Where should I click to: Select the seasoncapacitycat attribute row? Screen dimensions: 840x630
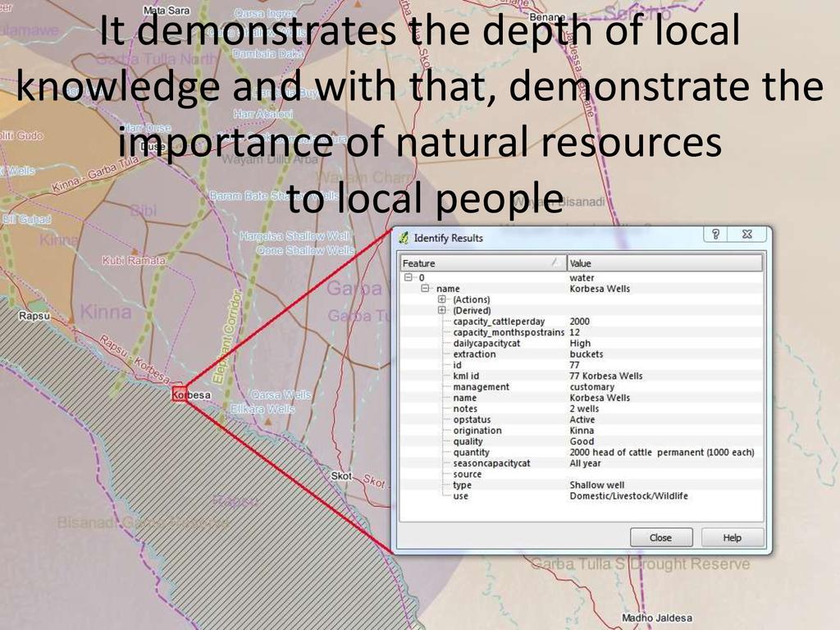coord(491,463)
